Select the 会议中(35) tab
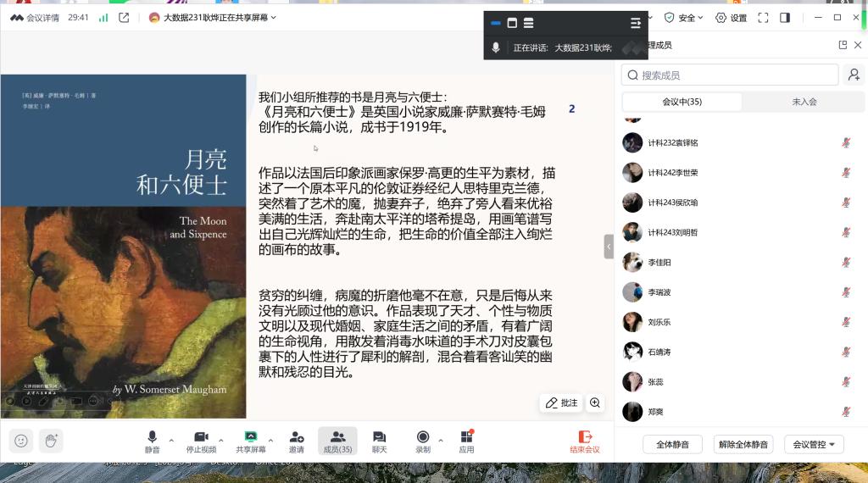 [x=682, y=102]
